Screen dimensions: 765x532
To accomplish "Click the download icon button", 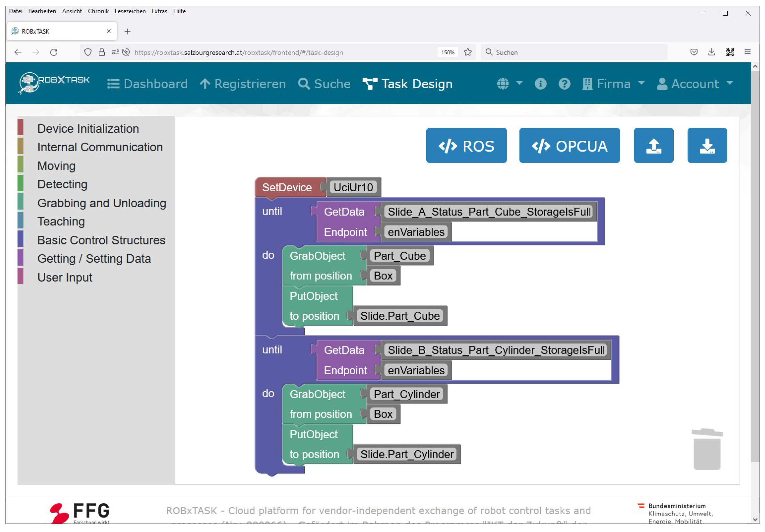I will [707, 146].
